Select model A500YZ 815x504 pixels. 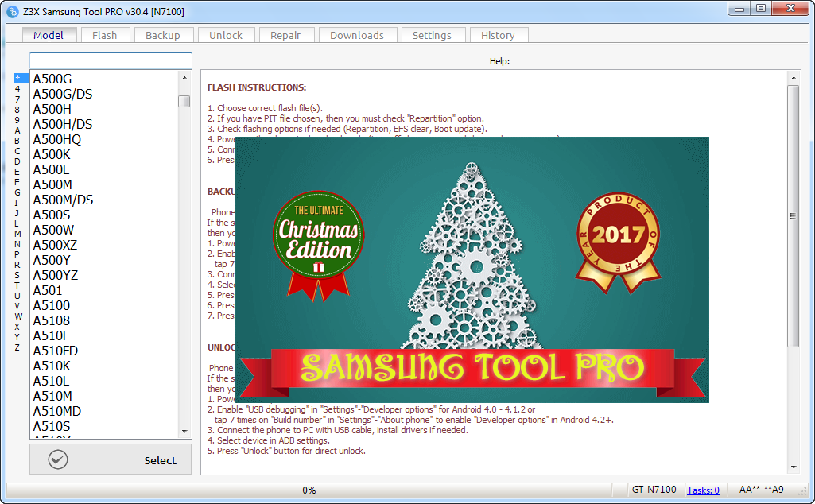[x=56, y=275]
